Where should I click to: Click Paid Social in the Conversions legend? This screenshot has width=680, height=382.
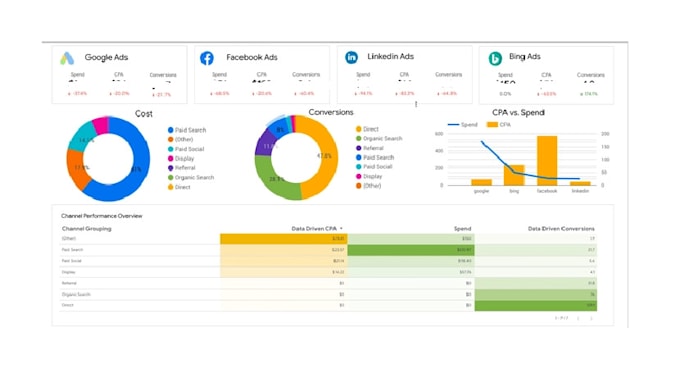(x=374, y=167)
